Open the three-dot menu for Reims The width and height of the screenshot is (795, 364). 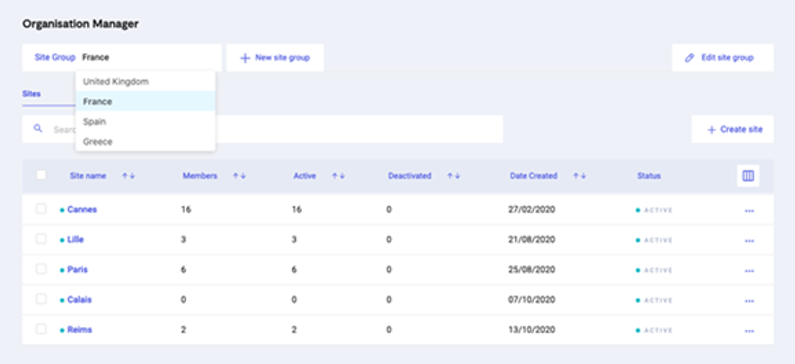tap(749, 331)
